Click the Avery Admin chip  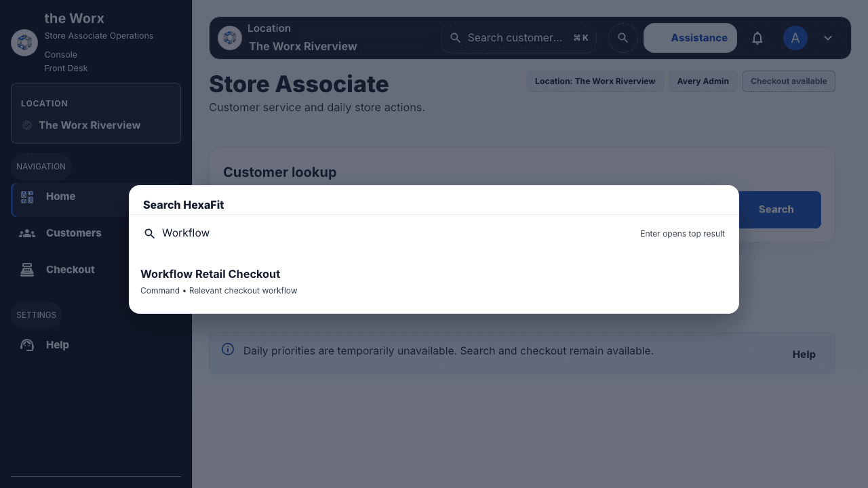click(703, 81)
